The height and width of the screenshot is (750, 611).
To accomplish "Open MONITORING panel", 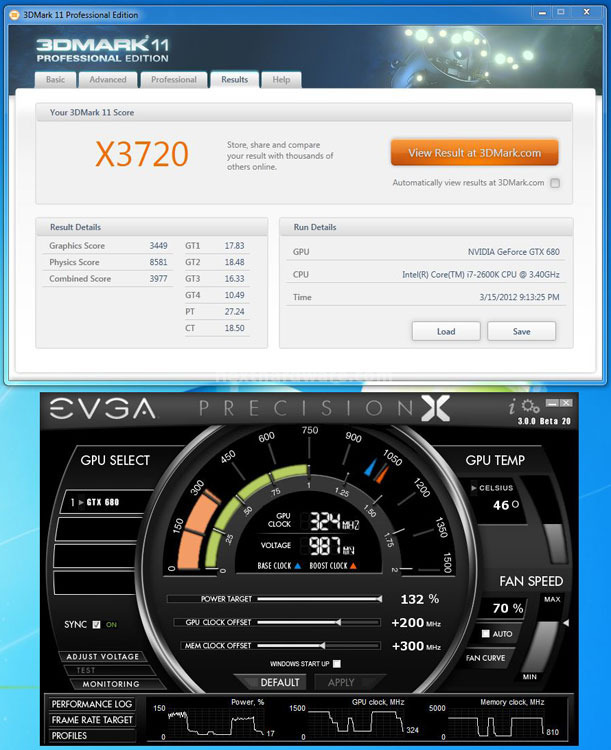I will point(111,684).
